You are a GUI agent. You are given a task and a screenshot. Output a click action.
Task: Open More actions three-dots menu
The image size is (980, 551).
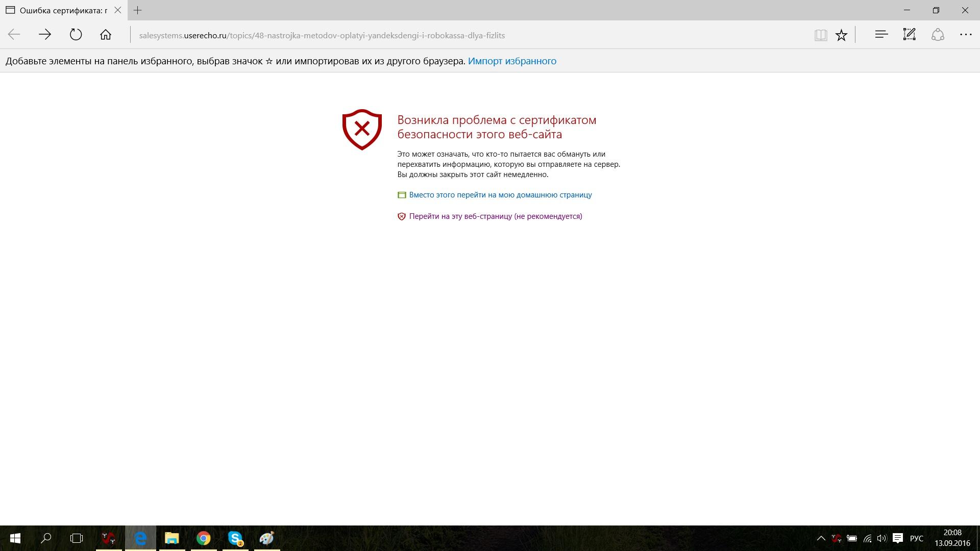click(965, 35)
